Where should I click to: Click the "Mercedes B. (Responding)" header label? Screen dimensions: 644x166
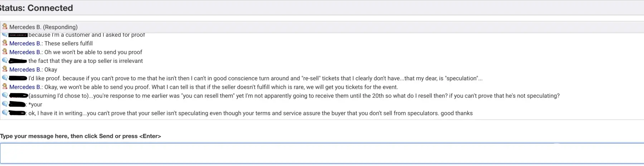[x=43, y=27]
